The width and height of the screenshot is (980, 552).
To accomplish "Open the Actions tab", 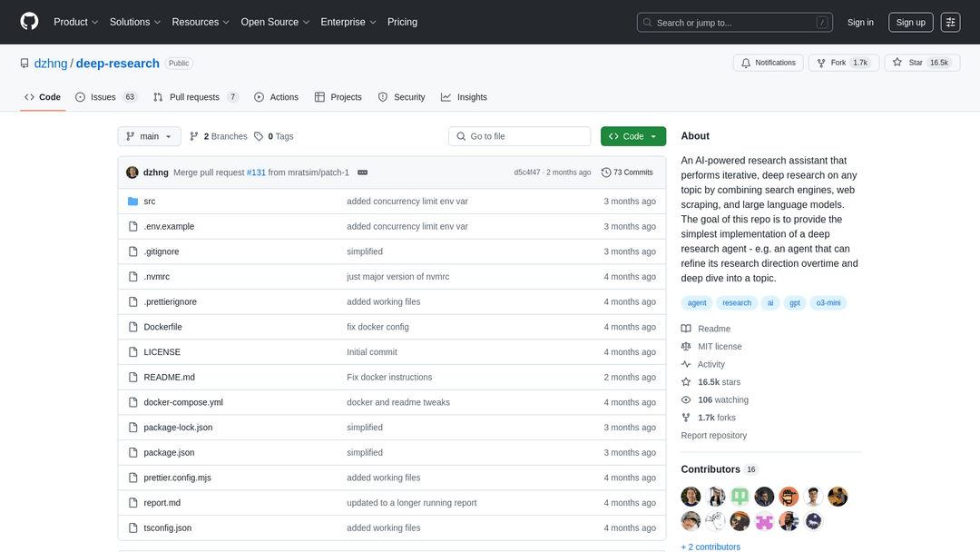I will (x=276, y=97).
